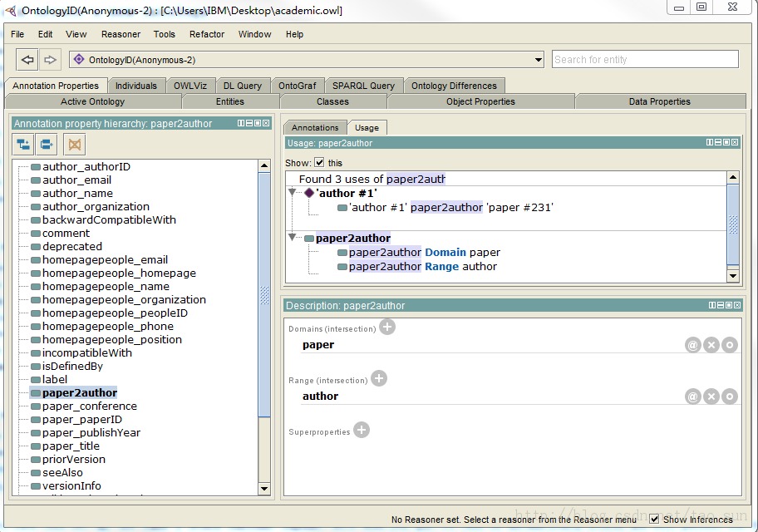Open the Reasoner menu
Screen dimensions: 758x532
pos(121,34)
